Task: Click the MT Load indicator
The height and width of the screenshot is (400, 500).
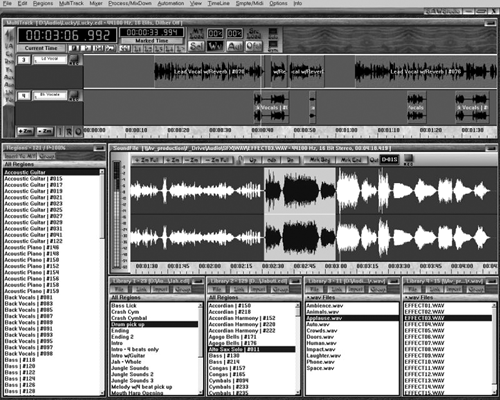Action: [x=196, y=33]
